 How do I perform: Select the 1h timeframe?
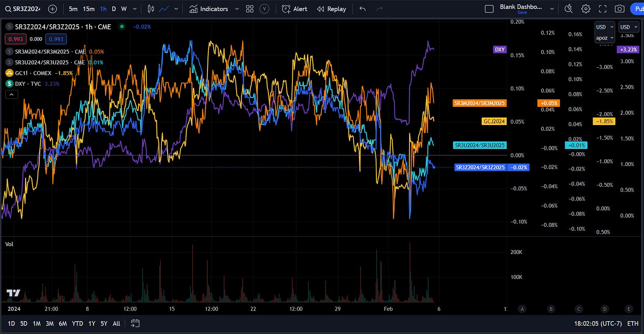click(103, 9)
